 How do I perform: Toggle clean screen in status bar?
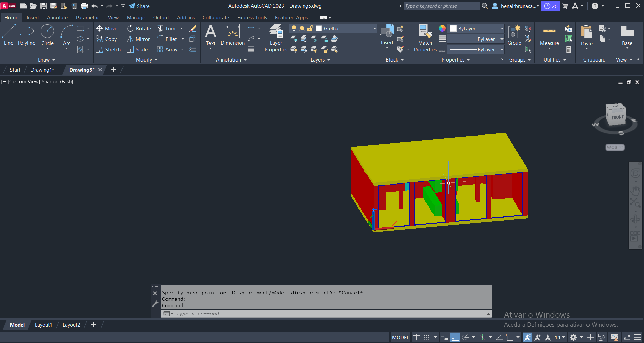627,337
